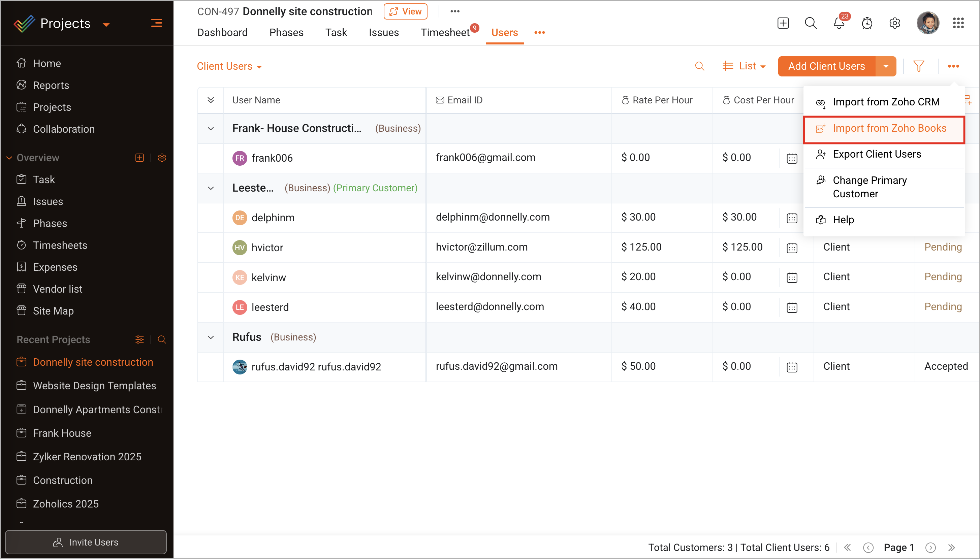
Task: Open the Client Users dropdown
Action: 229,66
